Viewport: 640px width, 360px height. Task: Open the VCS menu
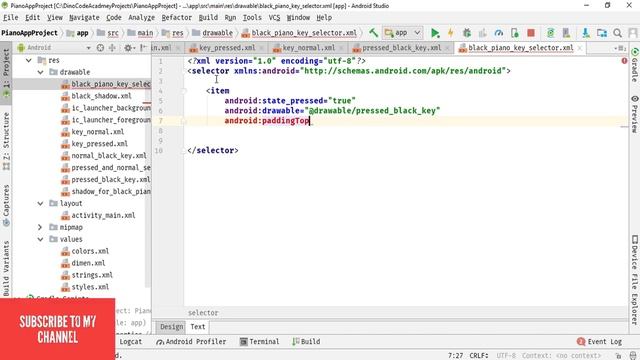click(x=274, y=18)
